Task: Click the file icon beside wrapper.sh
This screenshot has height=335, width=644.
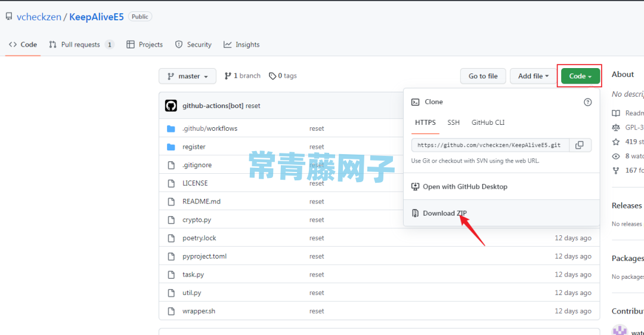Action: (x=171, y=311)
